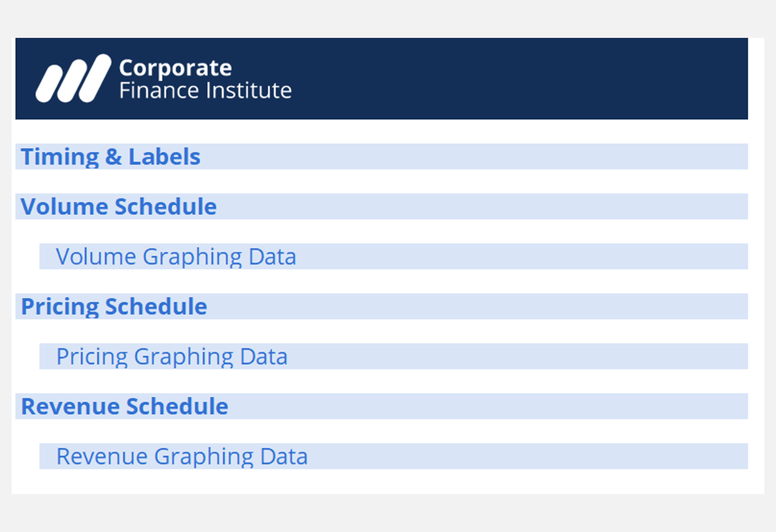
Task: Open the Revenue Graphing Data sub-link
Action: coord(182,456)
